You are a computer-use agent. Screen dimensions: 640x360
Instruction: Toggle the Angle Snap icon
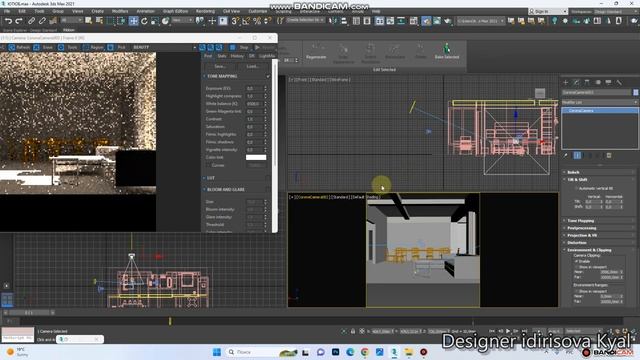coord(246,21)
